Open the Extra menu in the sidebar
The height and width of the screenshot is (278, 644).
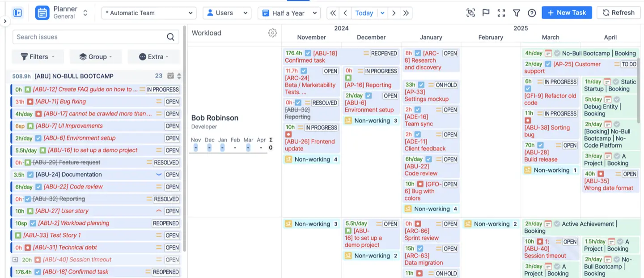[x=153, y=56]
